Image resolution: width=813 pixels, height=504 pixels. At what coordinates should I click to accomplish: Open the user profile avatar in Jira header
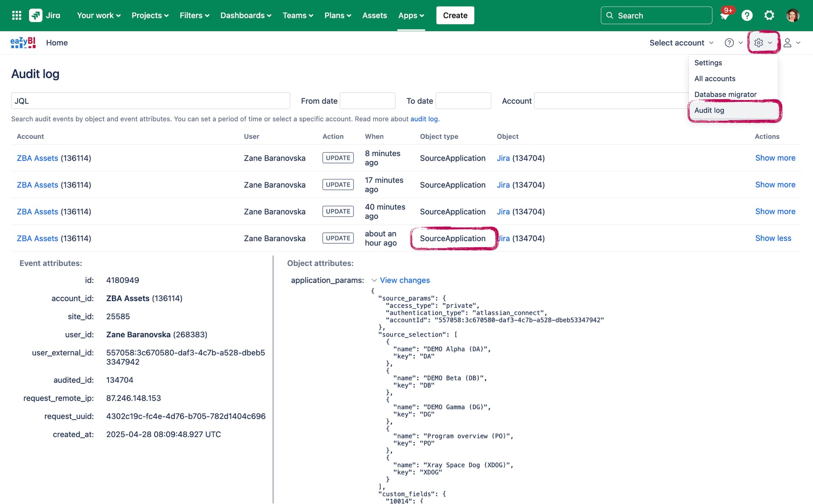[x=792, y=15]
